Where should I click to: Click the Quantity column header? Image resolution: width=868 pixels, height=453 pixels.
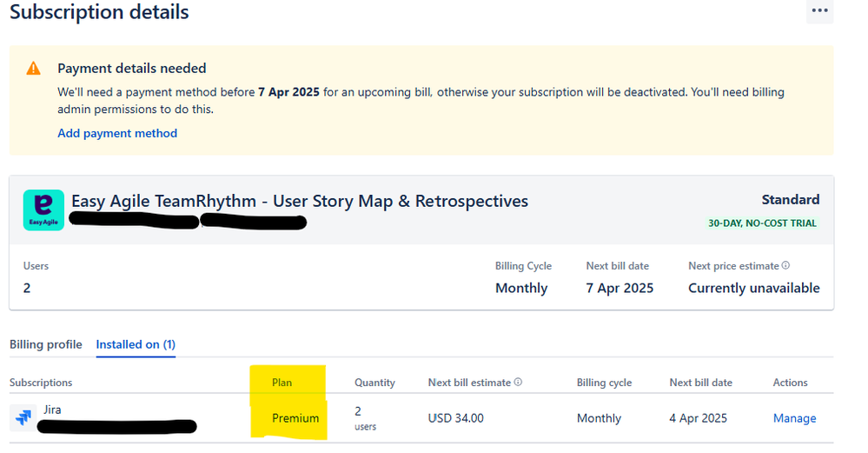pyautogui.click(x=374, y=382)
